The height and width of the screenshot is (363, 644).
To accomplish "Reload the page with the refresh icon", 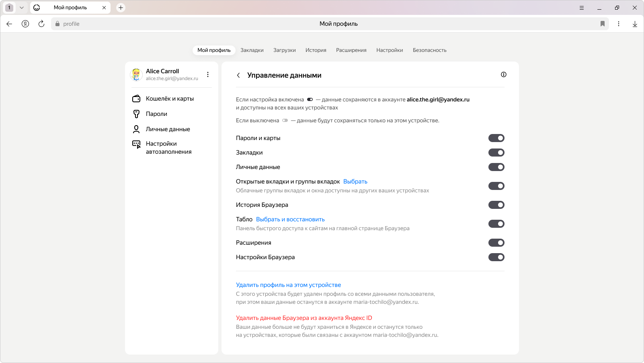I will click(x=41, y=24).
